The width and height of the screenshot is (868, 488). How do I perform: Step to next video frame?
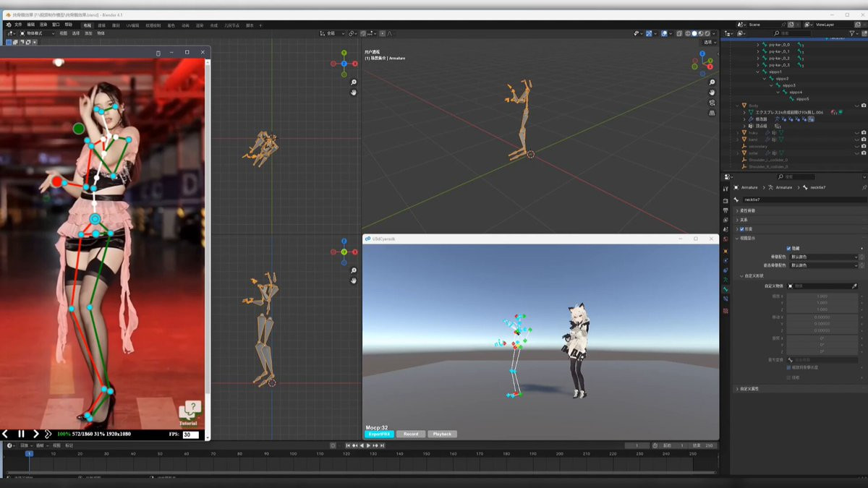click(x=36, y=434)
